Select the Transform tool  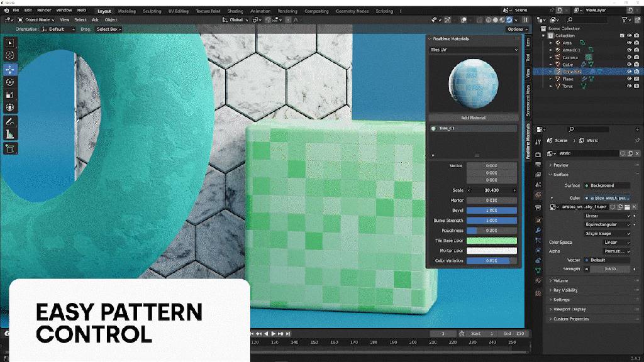[10, 108]
